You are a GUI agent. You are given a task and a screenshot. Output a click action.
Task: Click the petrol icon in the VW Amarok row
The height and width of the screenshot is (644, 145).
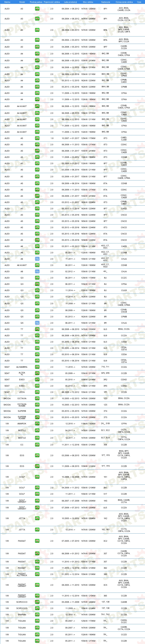pos(37,424)
